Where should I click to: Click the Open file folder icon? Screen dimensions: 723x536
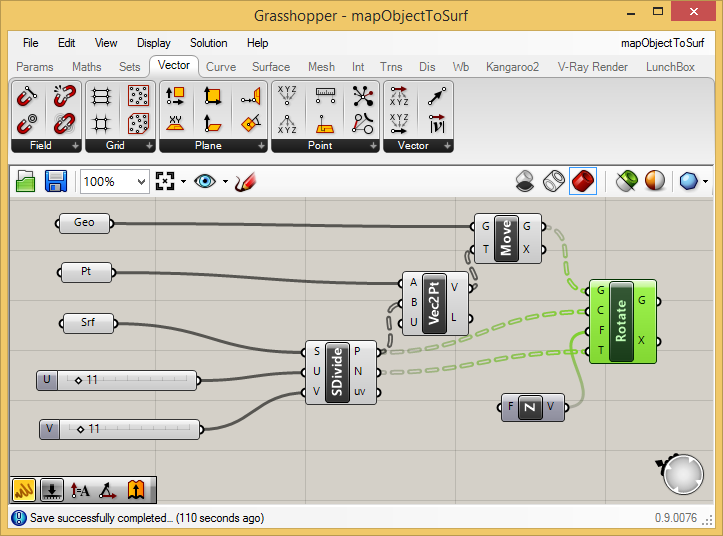26,181
